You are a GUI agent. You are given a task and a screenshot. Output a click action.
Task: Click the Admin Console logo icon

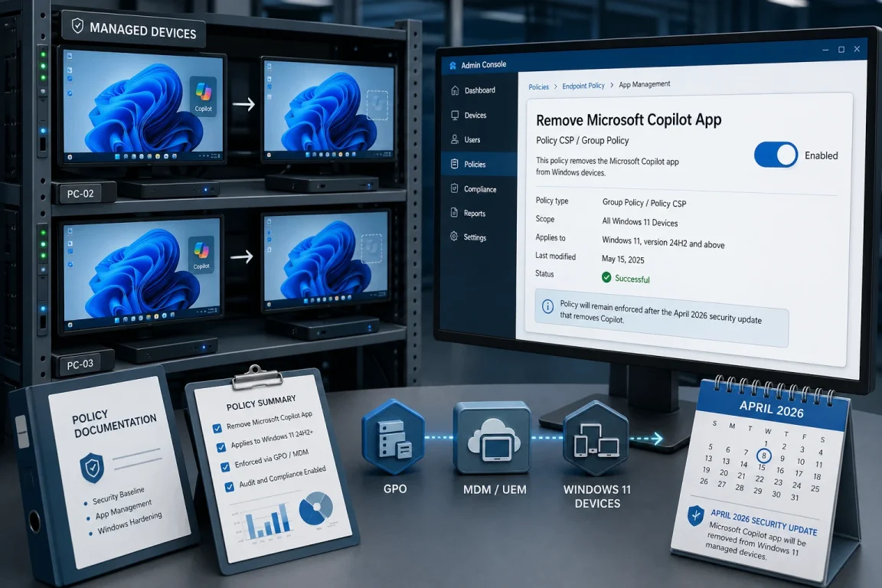point(452,65)
